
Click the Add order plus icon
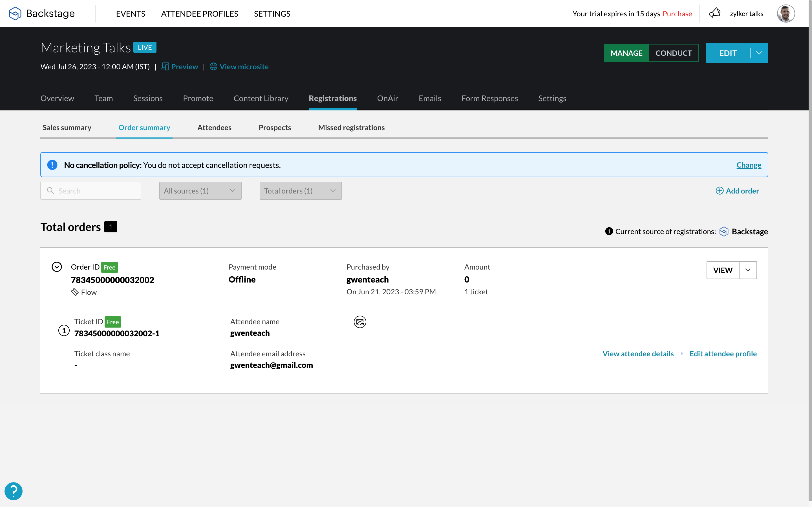(720, 191)
